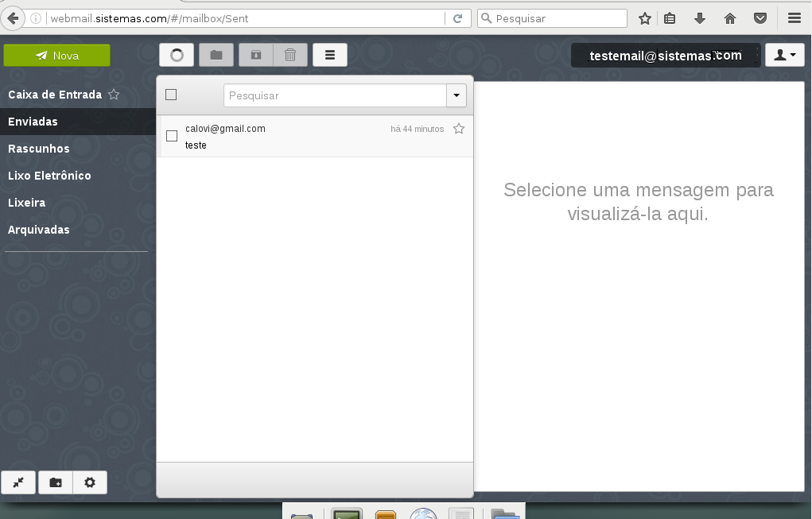Create a new folder with folder-plus icon
Screen dimensions: 812x519
pyautogui.click(x=56, y=482)
